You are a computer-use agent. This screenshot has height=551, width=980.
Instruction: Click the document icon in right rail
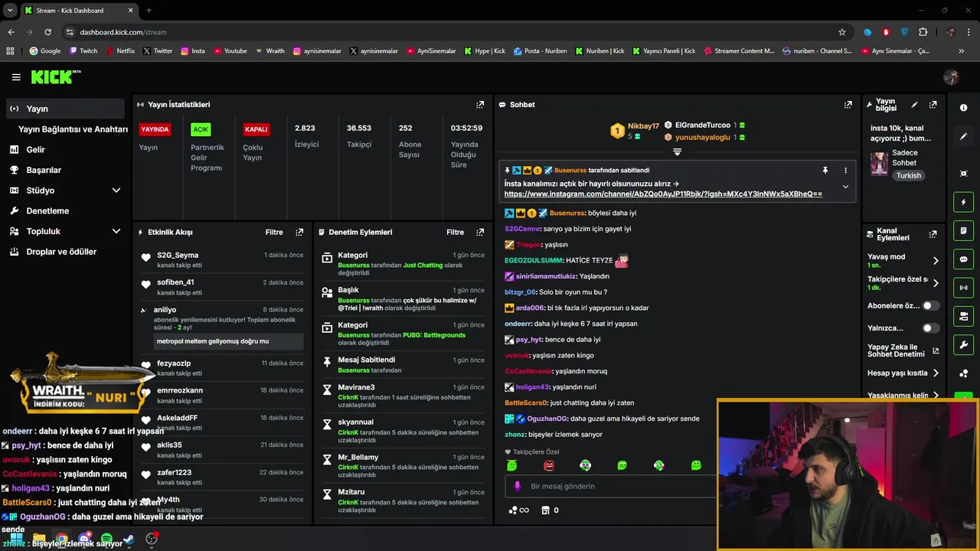(x=963, y=230)
